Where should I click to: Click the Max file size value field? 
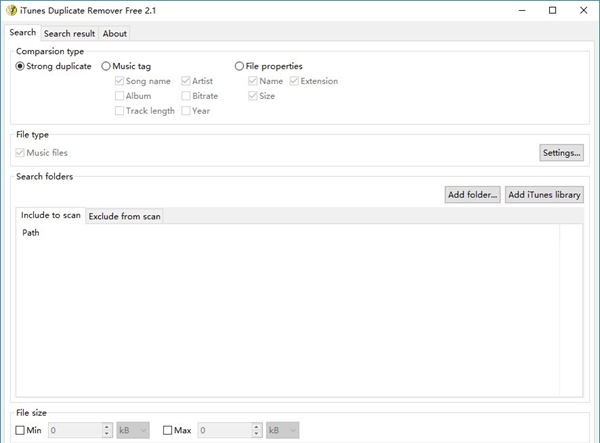[225, 430]
